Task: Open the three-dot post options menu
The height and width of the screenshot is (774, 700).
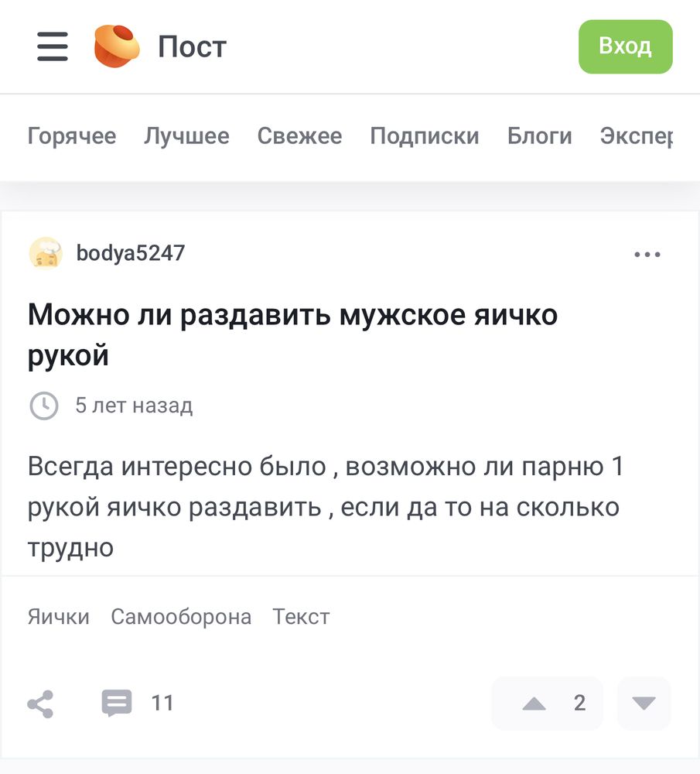Action: (x=647, y=254)
